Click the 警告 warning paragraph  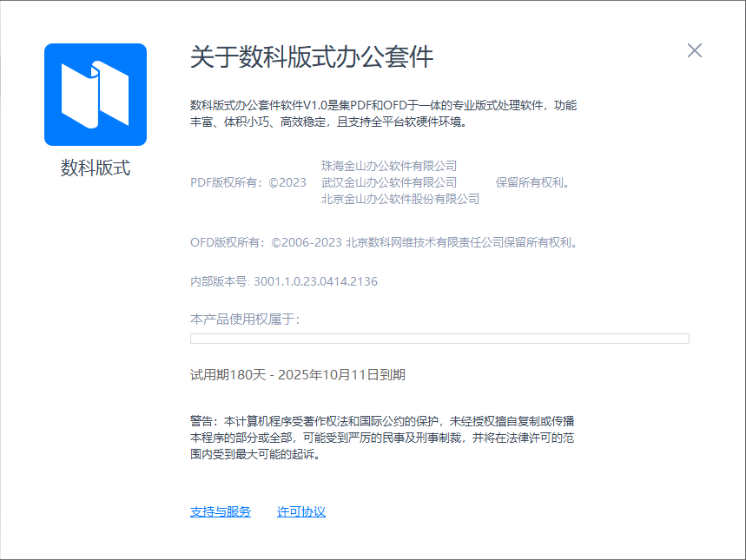(382, 438)
